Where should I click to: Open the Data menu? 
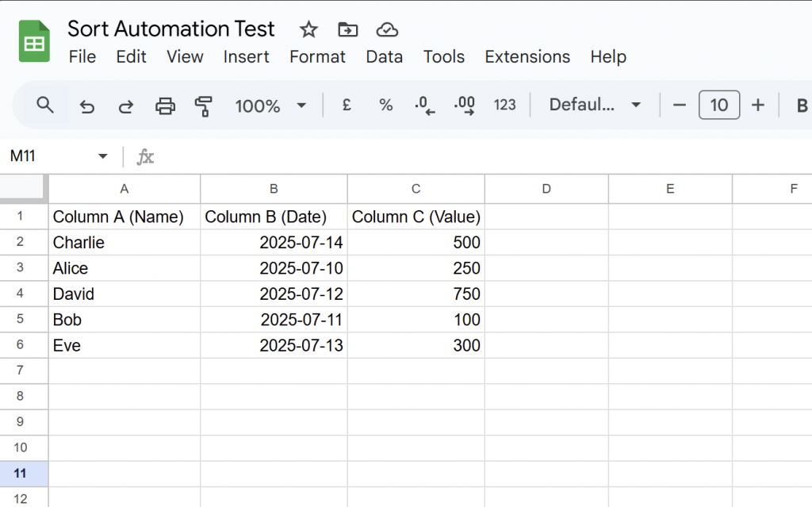click(x=384, y=57)
